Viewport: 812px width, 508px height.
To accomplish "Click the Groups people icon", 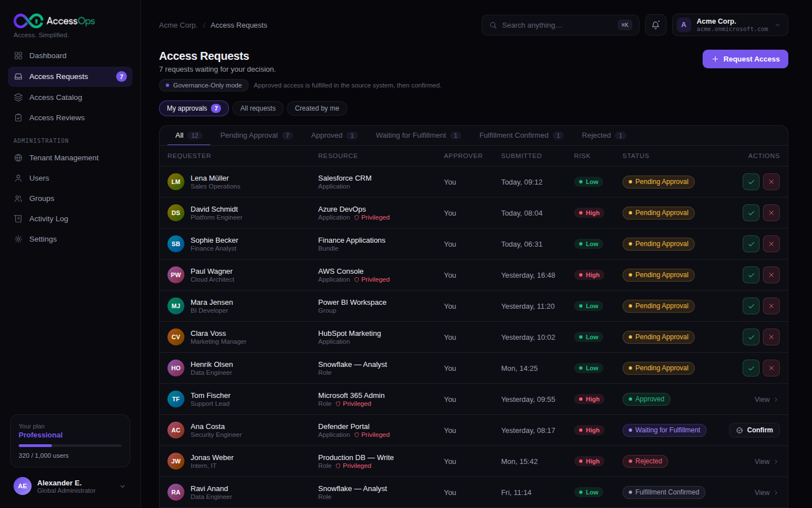I will tap(18, 199).
